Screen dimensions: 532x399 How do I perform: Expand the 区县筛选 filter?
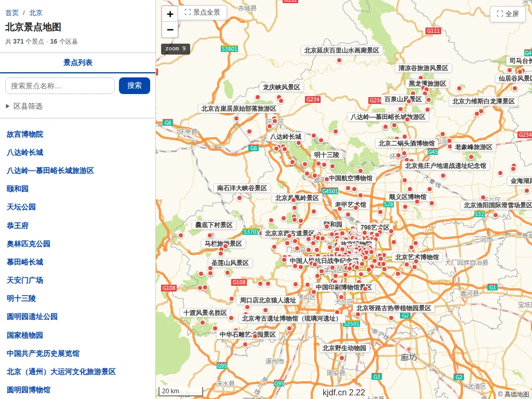pyautogui.click(x=24, y=106)
